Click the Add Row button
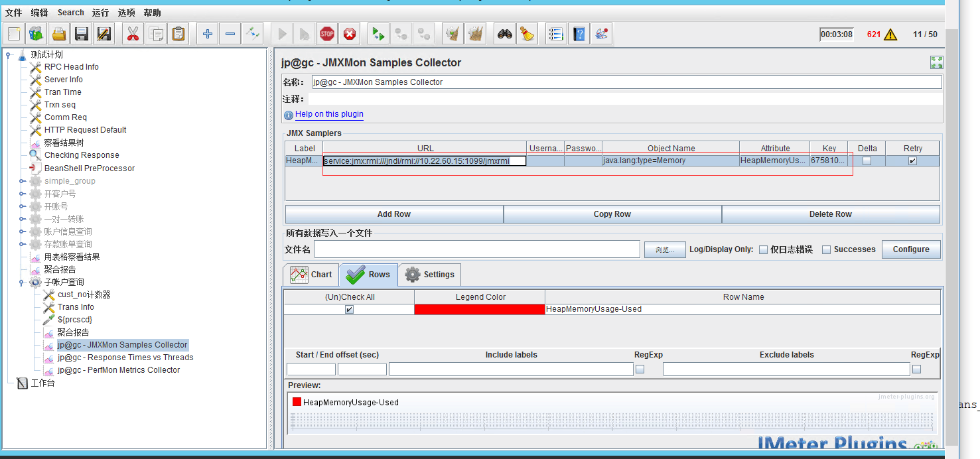 [x=394, y=214]
